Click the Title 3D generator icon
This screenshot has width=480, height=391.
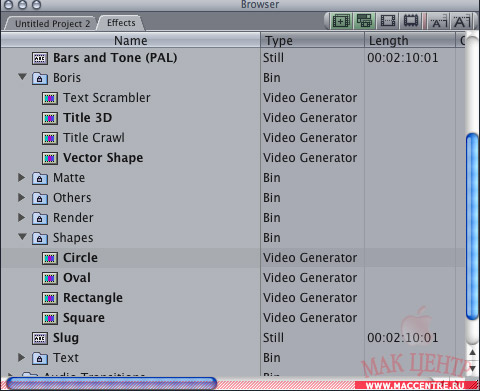[x=50, y=118]
